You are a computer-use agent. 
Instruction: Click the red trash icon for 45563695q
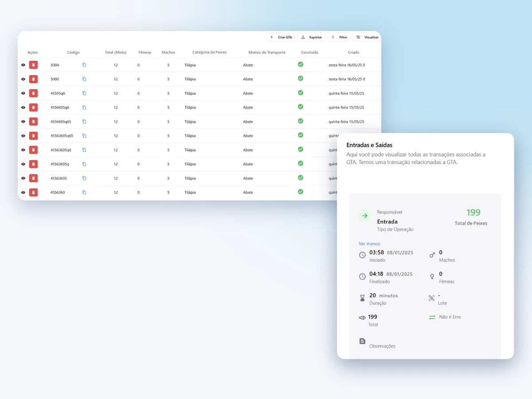33,164
